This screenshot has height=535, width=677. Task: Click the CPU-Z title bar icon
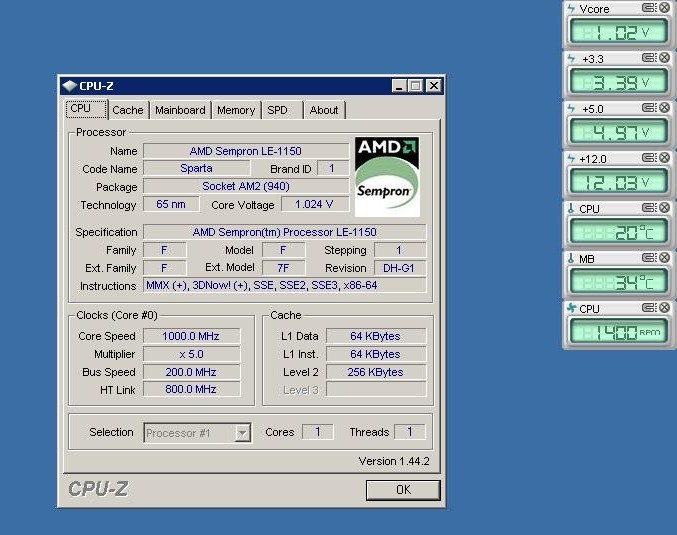tap(69, 86)
